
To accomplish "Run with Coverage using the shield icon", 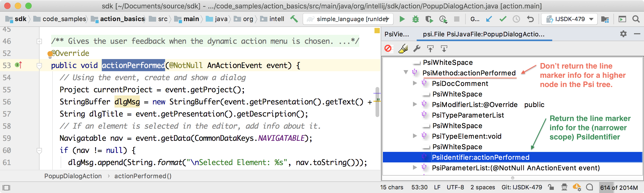I will (x=429, y=19).
